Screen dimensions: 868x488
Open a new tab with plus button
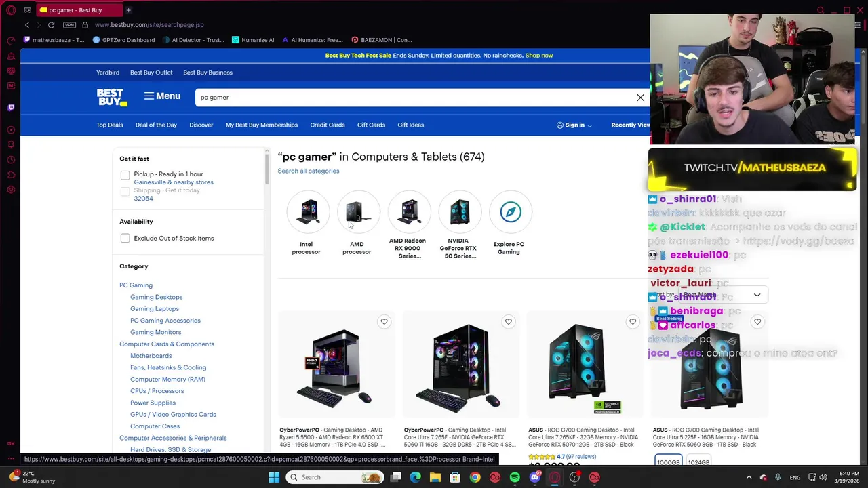(128, 10)
